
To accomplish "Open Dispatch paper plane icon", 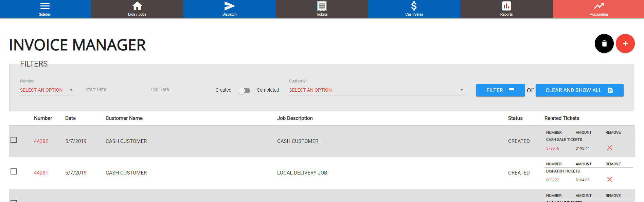I will (230, 6).
